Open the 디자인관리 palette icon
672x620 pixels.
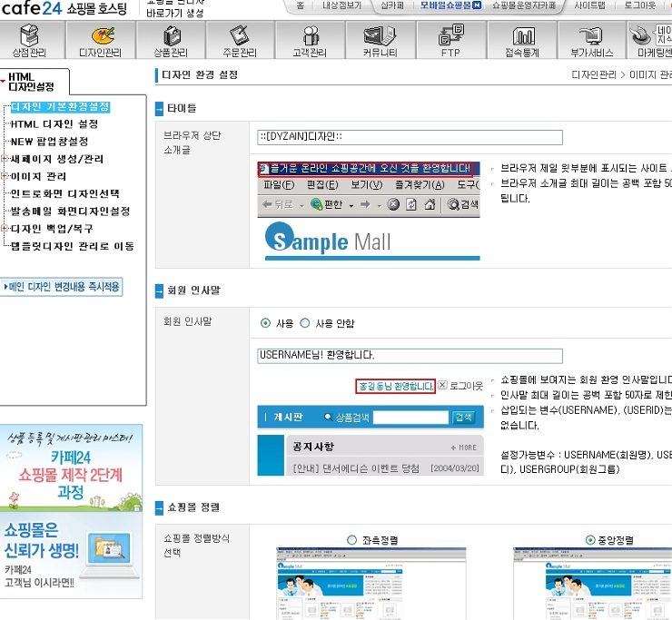click(x=101, y=40)
